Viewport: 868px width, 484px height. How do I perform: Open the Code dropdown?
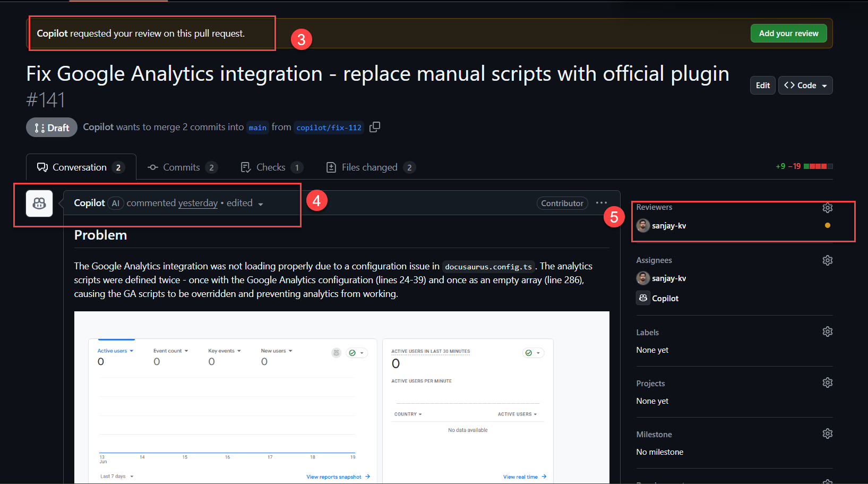coord(805,85)
